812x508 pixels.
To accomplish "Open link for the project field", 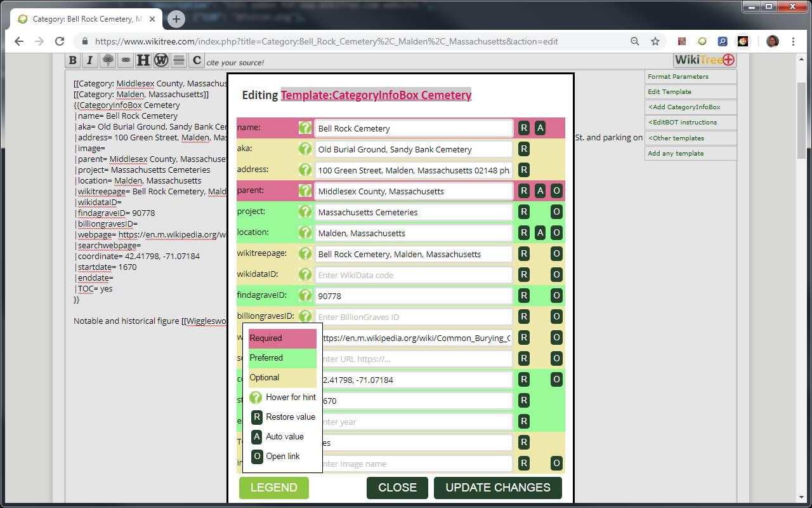I will point(556,212).
